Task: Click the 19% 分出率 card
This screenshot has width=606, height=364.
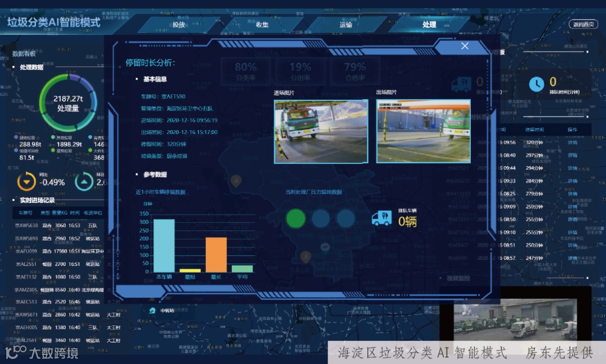Action: (300, 72)
